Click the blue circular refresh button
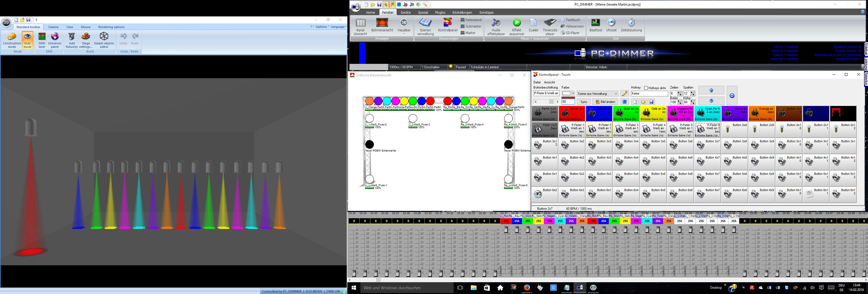The width and height of the screenshot is (868, 294). (732, 96)
